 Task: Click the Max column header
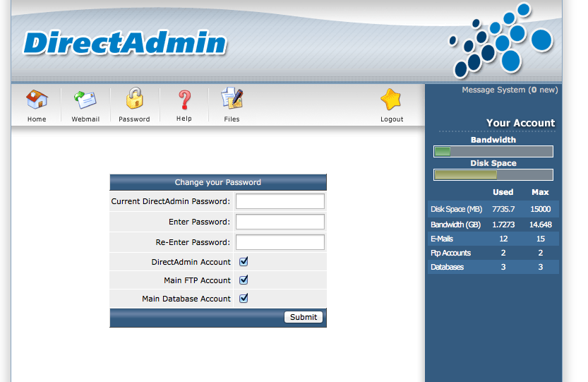[x=540, y=192]
